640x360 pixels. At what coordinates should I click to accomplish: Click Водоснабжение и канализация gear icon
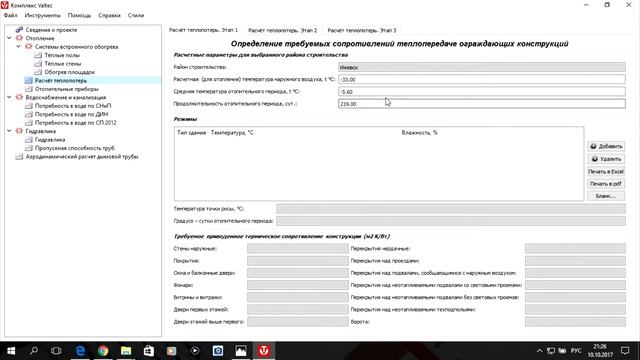pyautogui.click(x=19, y=97)
